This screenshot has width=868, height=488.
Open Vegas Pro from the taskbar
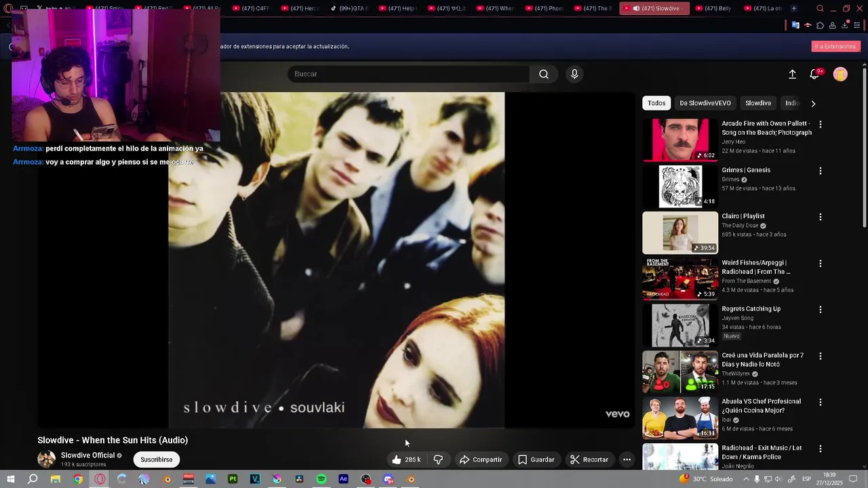255,479
